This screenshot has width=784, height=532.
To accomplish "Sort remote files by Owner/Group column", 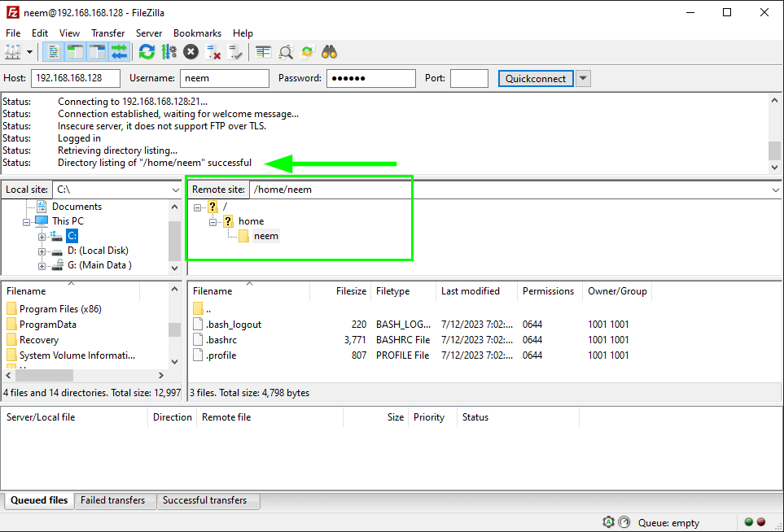I will [617, 290].
